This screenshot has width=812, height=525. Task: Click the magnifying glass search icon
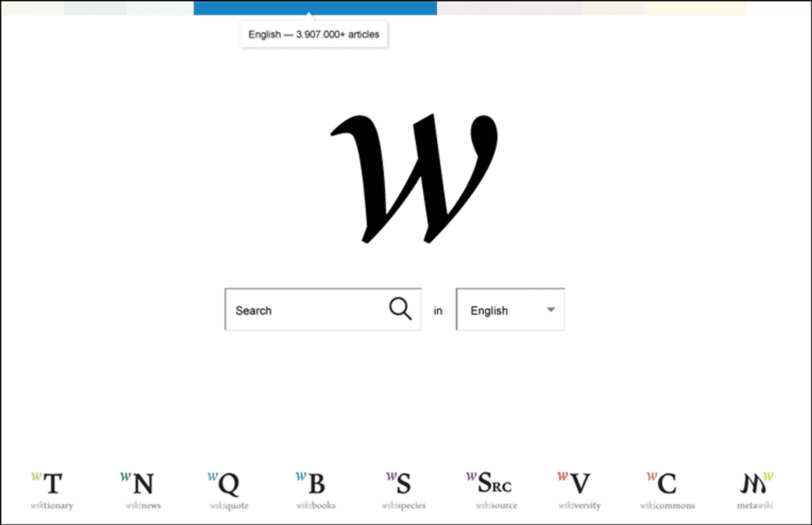(400, 308)
